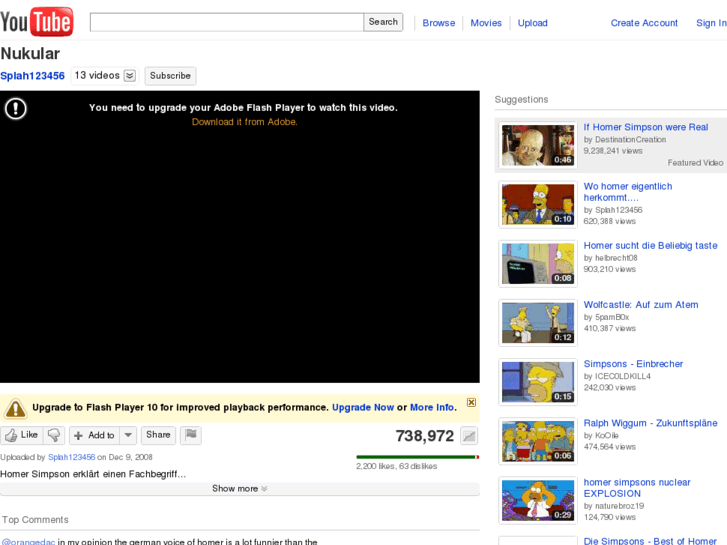Open 'If Homer Simpson were Real' thumbnail
The height and width of the screenshot is (545, 727).
pos(538,146)
